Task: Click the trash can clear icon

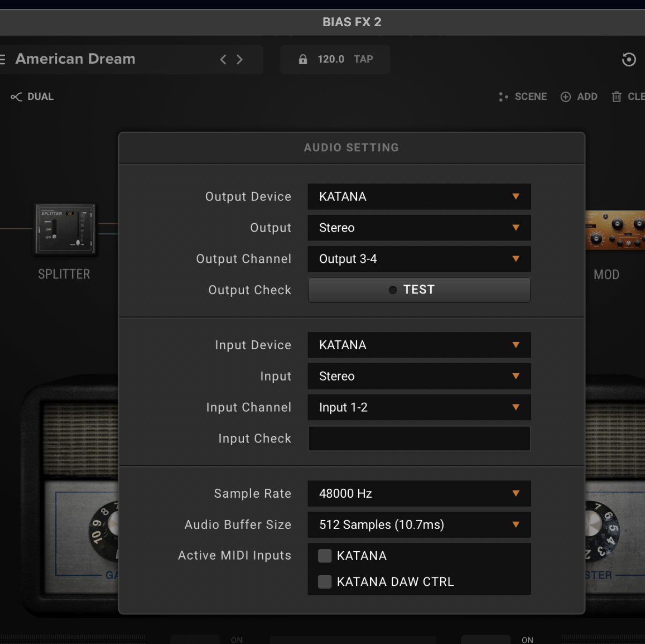Action: point(616,97)
